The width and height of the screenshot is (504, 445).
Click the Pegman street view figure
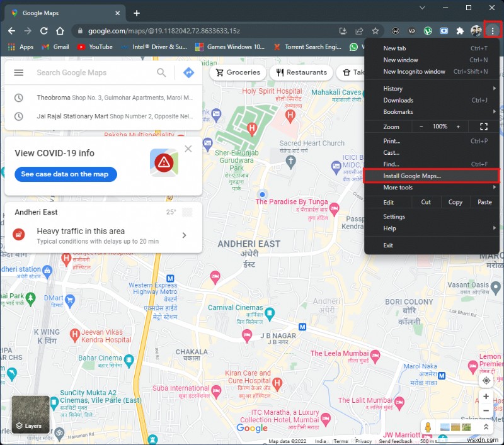428,427
